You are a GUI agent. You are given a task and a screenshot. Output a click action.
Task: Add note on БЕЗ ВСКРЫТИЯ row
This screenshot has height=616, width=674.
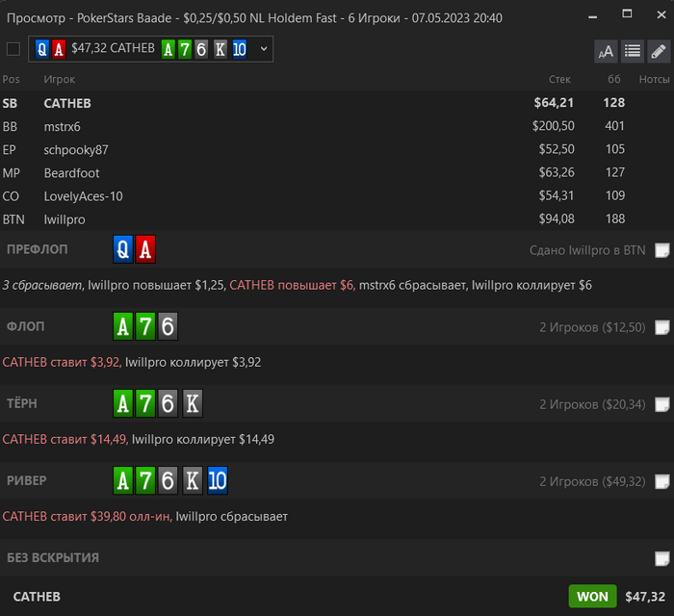tap(662, 558)
